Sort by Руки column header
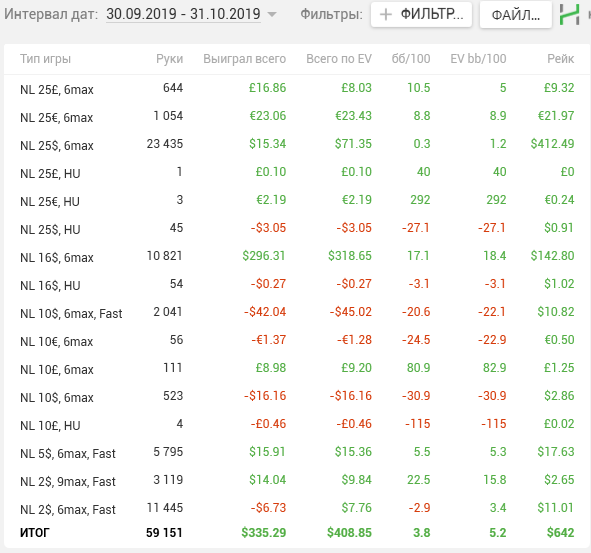The image size is (591, 553). pyautogui.click(x=170, y=59)
